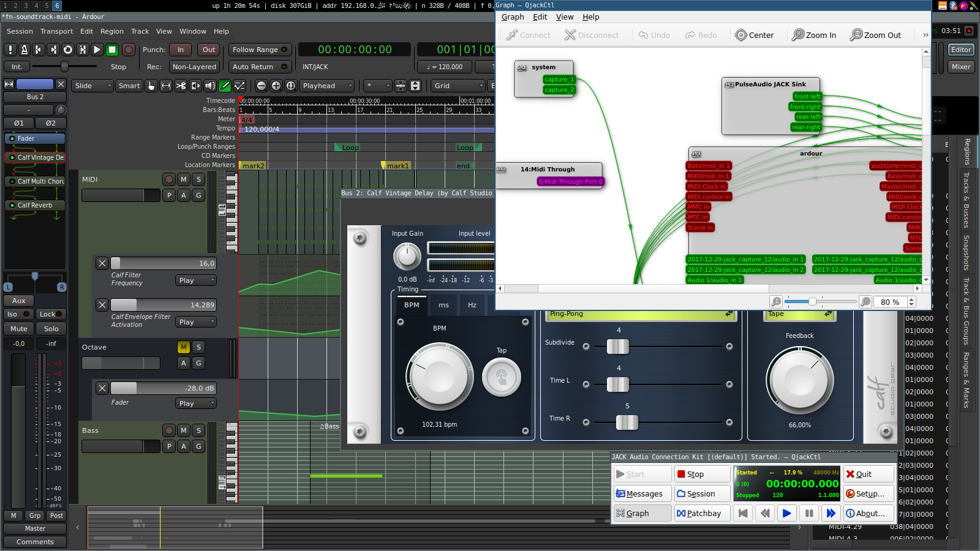This screenshot has height=551, width=980.
Task: Click the editor zoom in plus icon
Action: tap(276, 86)
